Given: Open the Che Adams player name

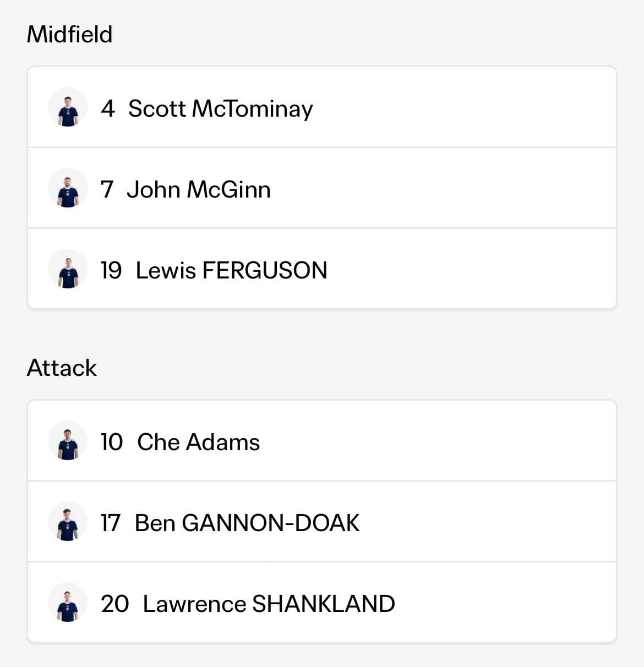Looking at the screenshot, I should (199, 442).
